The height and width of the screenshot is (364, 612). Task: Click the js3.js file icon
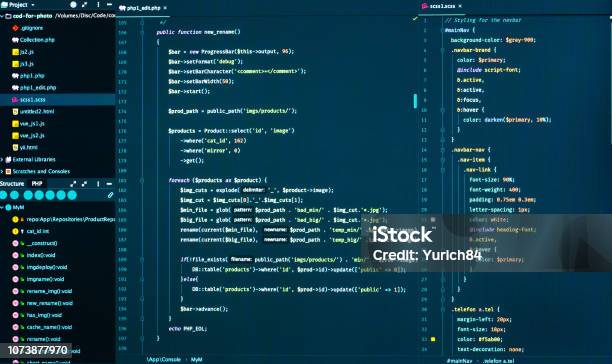15,64
